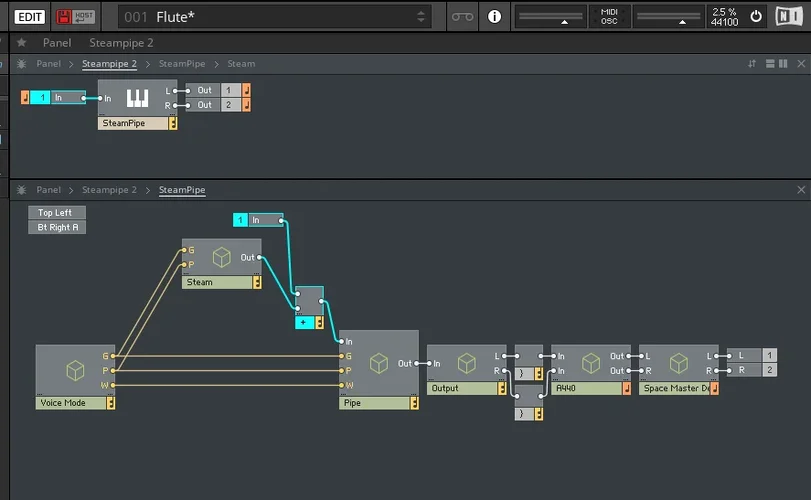Close the lower SteamPipe structure pane
The image size is (811, 500).
pos(800,190)
